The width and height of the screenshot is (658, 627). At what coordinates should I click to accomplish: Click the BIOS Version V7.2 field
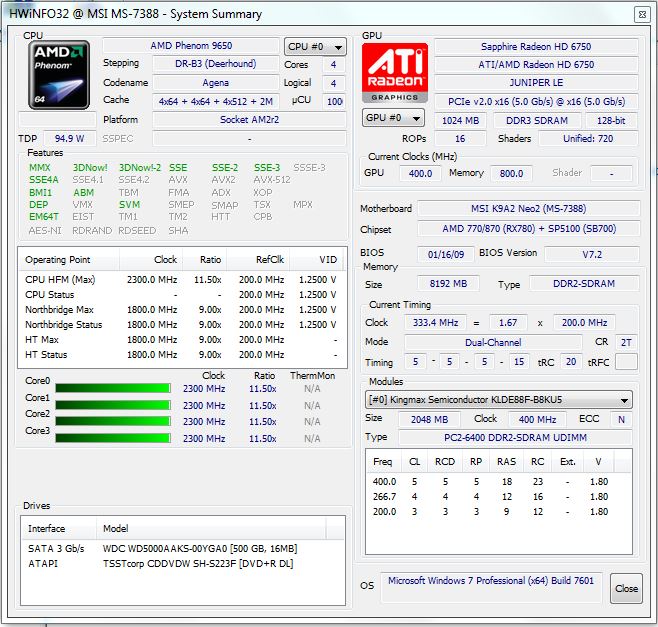[592, 254]
